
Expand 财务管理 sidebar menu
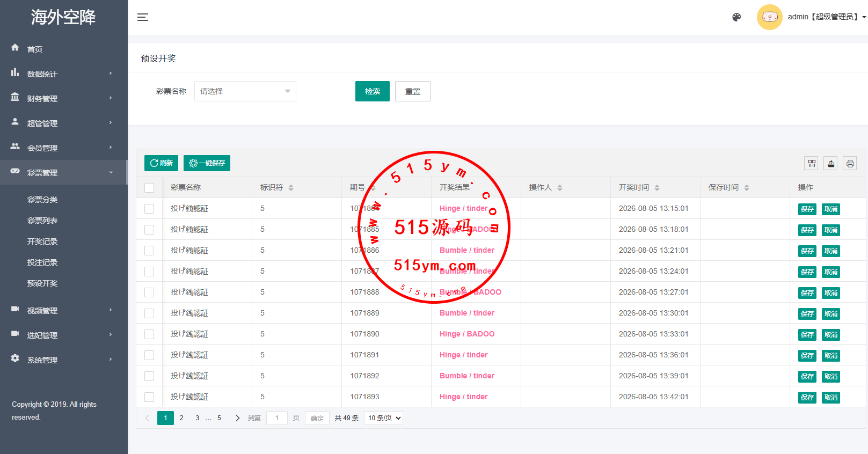(64, 98)
